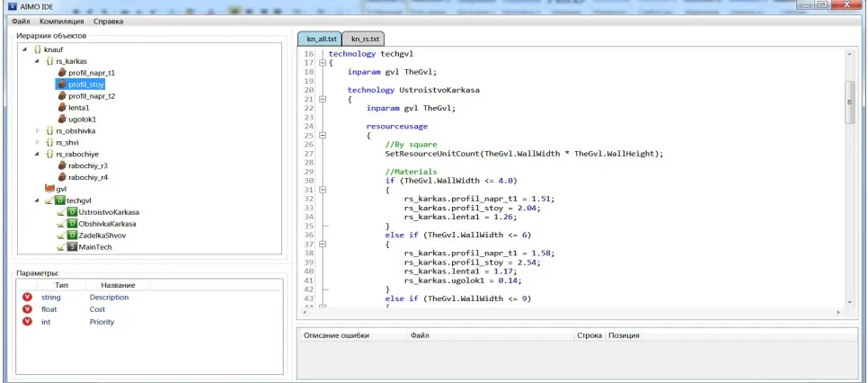Image resolution: width=868 pixels, height=383 pixels.
Task: Switch to the kn_rs.txt tab
Action: (x=364, y=39)
